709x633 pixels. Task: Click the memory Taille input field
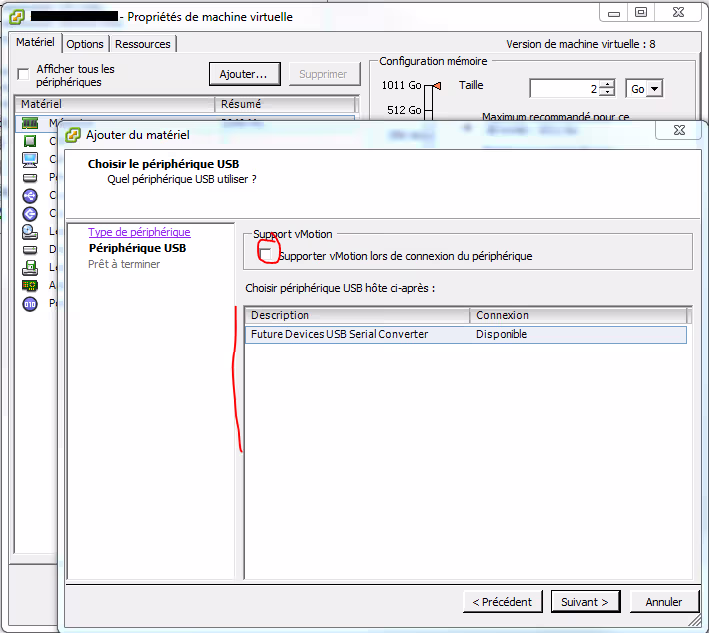563,89
